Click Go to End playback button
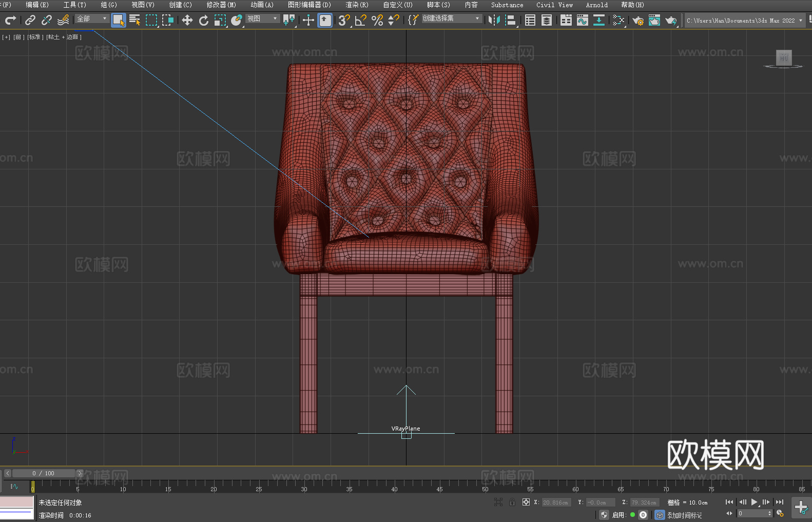 [780, 502]
